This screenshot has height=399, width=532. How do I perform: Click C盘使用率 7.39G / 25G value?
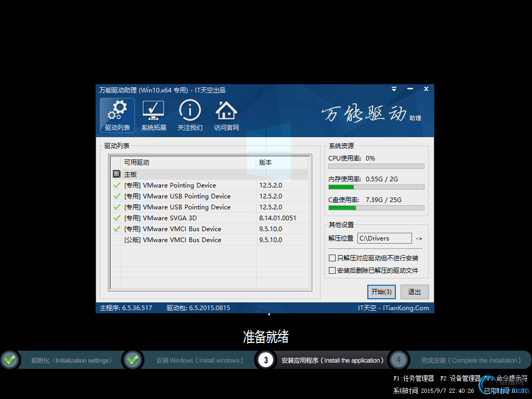point(383,199)
